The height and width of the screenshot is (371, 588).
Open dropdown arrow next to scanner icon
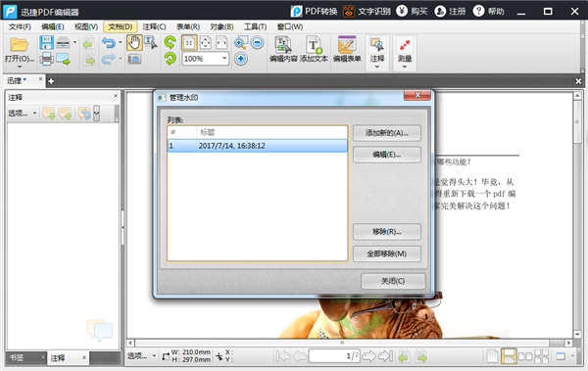(75, 42)
